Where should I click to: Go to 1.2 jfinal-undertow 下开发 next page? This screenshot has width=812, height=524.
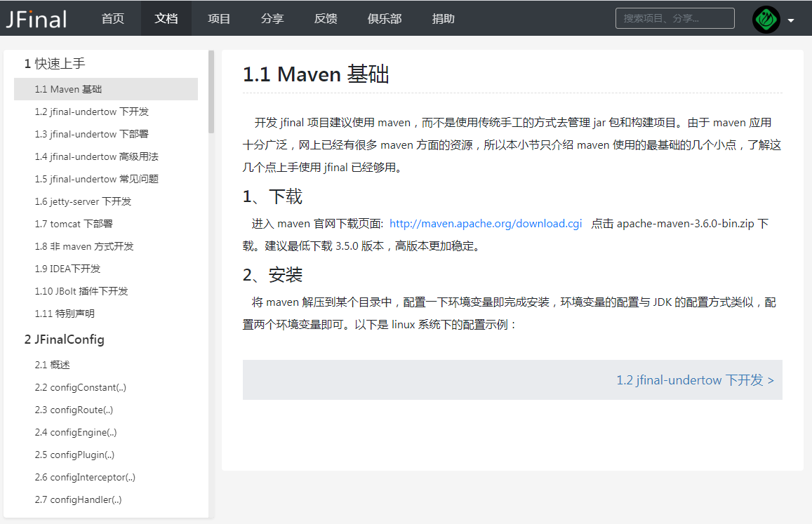pos(695,379)
